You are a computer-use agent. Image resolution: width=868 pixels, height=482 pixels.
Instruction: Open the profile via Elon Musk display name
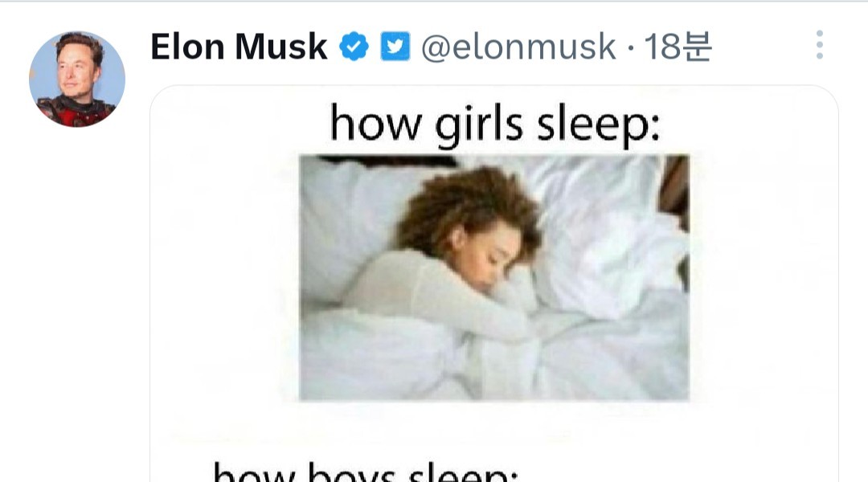pyautogui.click(x=239, y=46)
